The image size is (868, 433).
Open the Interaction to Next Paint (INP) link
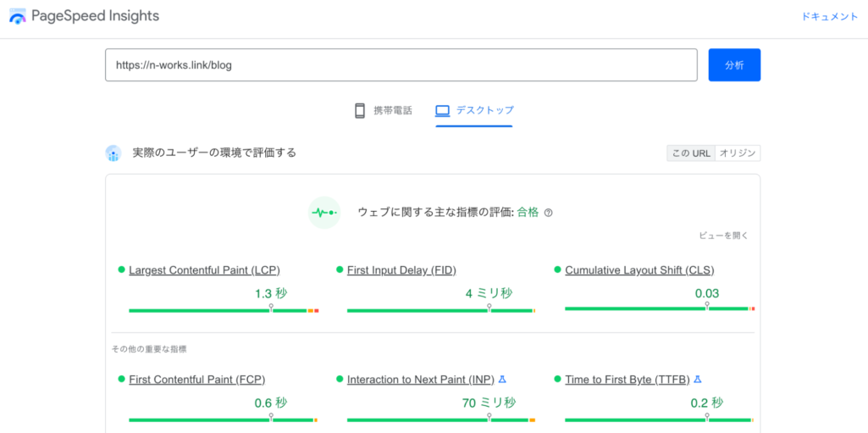point(421,380)
